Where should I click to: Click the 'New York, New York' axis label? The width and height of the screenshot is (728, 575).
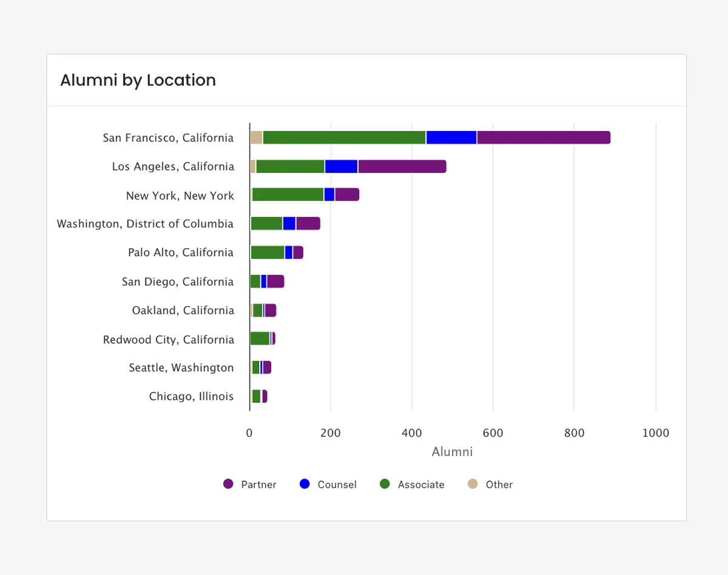[x=180, y=195]
